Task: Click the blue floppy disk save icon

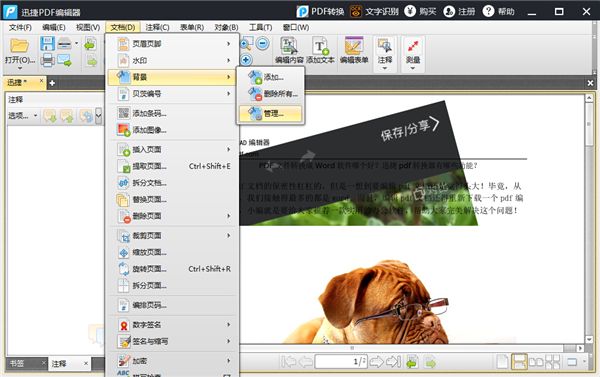Action: click(x=47, y=43)
